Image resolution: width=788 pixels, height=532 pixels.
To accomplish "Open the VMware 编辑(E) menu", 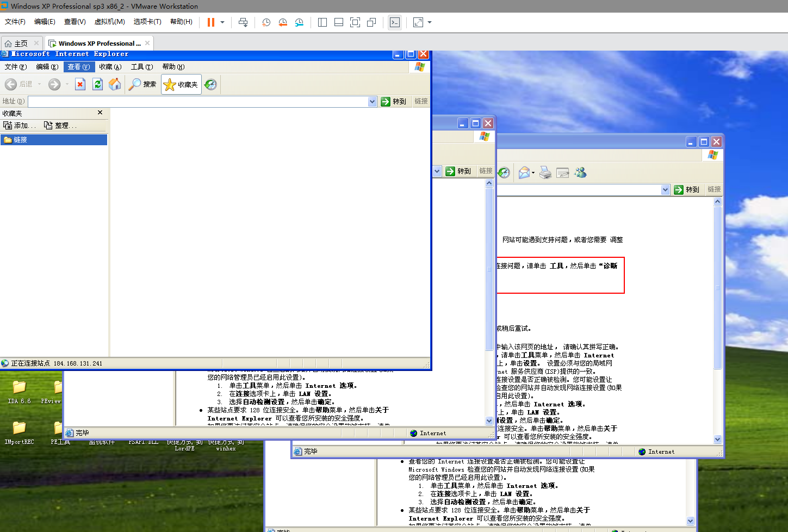I will [45, 22].
